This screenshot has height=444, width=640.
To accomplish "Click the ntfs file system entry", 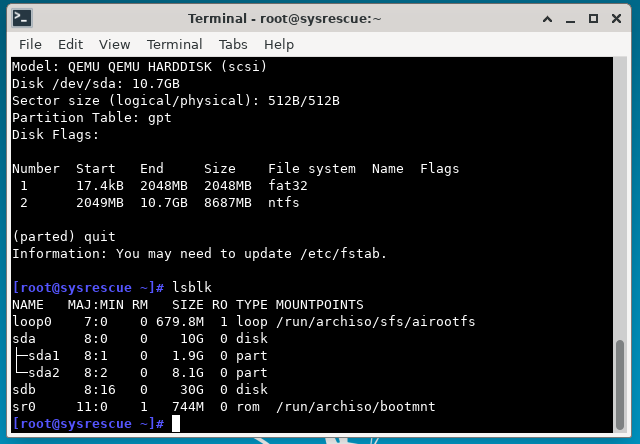I will tap(284, 202).
